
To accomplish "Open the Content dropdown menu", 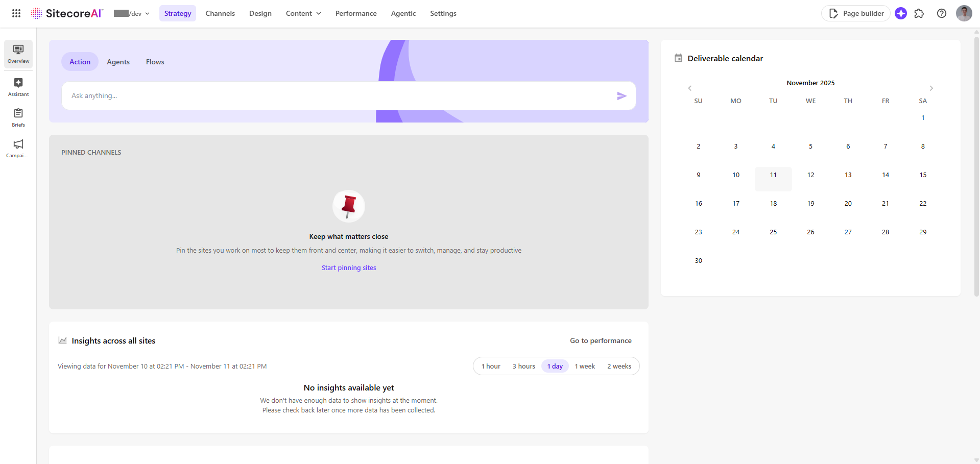I will [x=303, y=13].
